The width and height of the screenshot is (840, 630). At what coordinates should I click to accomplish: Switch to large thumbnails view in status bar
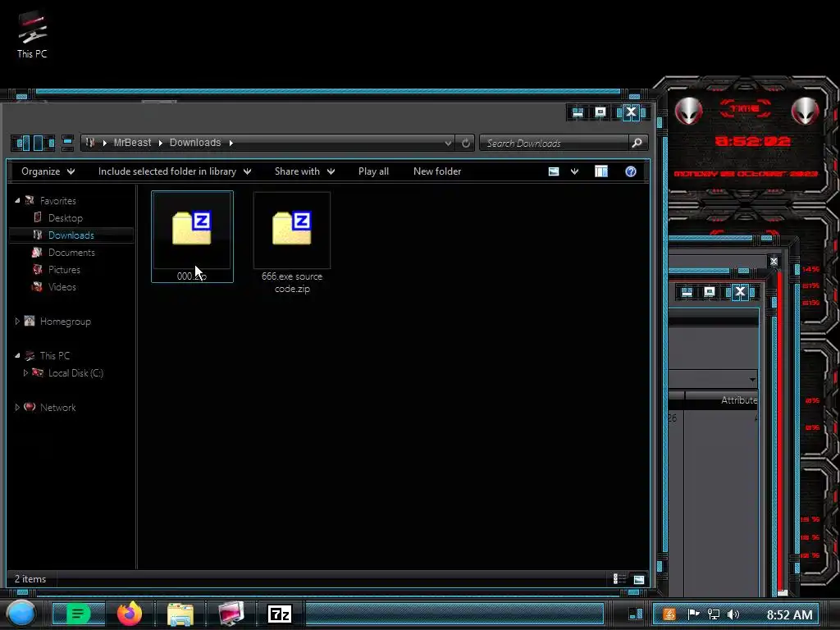tap(638, 579)
